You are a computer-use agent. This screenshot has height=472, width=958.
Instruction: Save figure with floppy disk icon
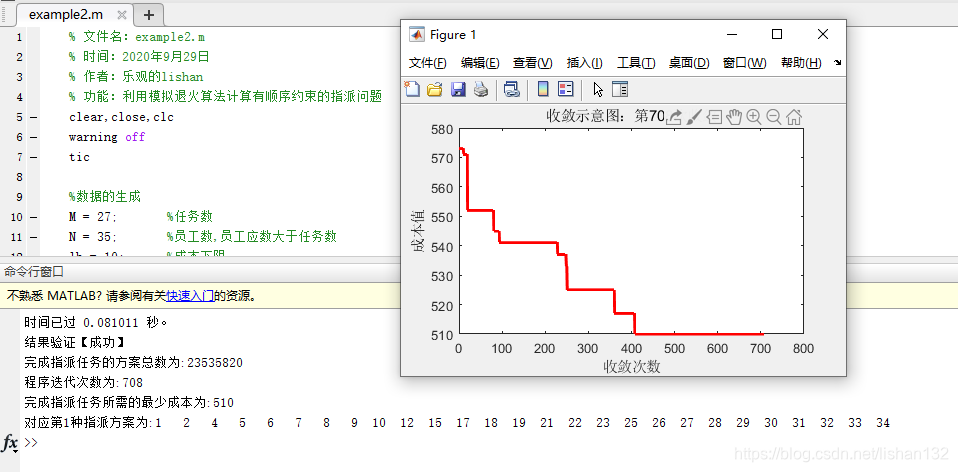coord(458,90)
